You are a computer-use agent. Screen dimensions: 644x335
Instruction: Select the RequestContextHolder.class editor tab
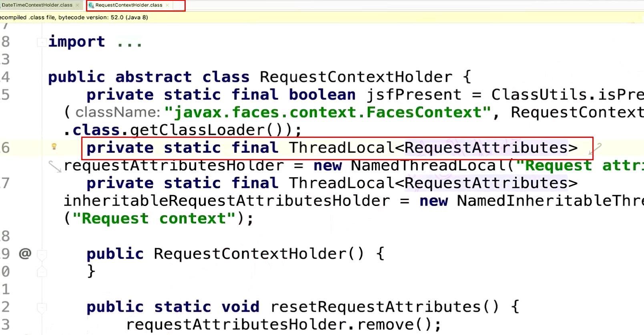point(129,5)
